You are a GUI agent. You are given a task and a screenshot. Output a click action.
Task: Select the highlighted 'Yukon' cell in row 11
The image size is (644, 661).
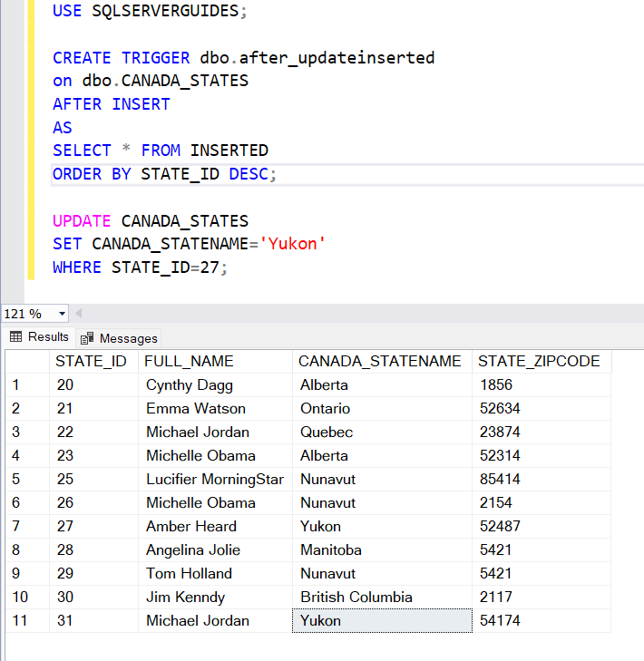(382, 621)
